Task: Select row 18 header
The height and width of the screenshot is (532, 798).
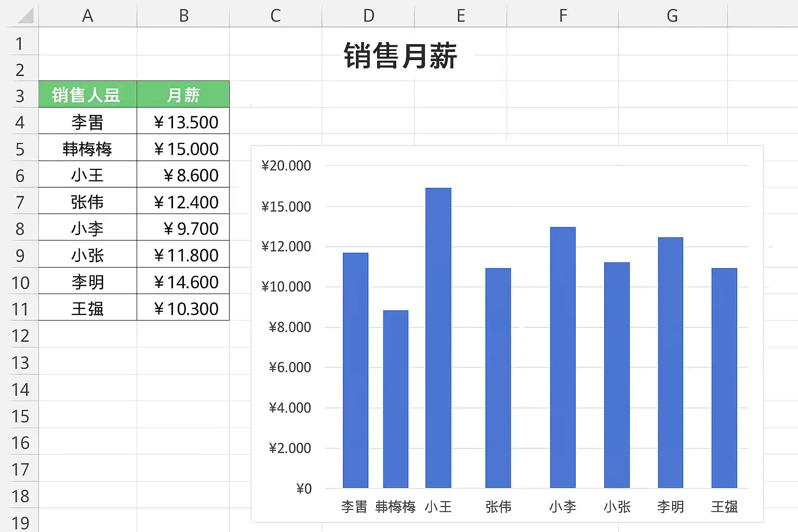Action: pos(20,496)
